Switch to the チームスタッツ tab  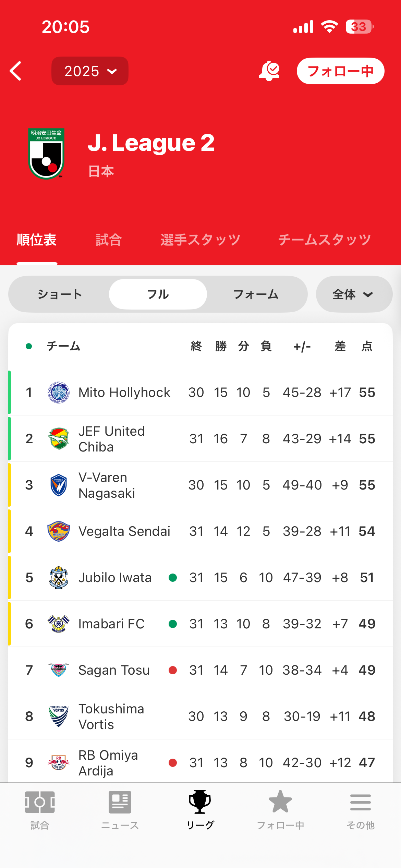tap(324, 240)
